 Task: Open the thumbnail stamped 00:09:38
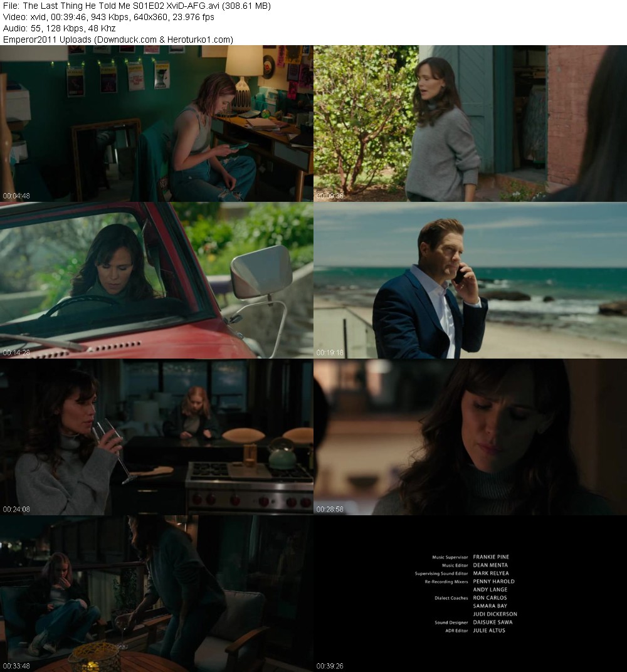[470, 123]
